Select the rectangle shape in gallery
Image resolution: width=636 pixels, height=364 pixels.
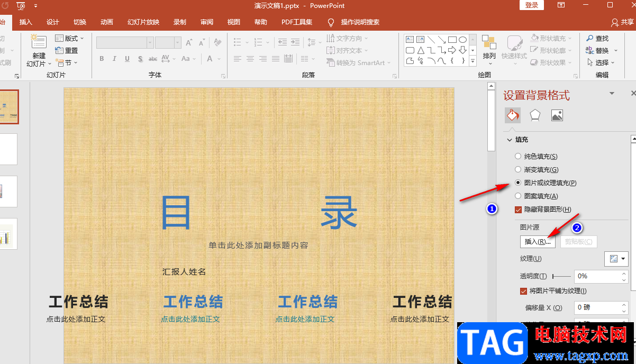pos(452,39)
